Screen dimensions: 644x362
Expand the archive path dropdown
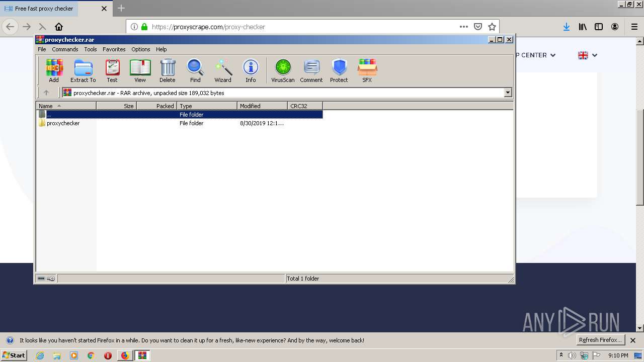[x=508, y=93]
